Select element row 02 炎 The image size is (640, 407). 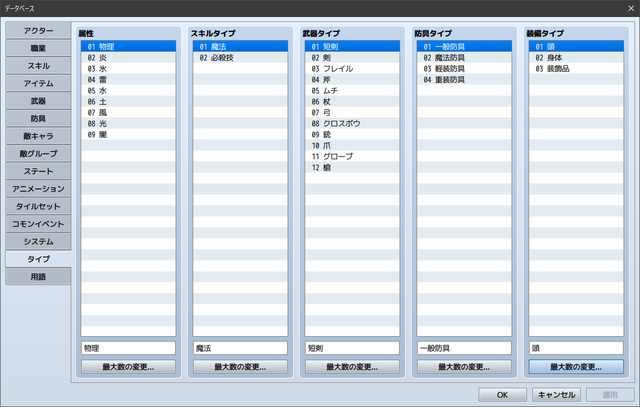(128, 58)
